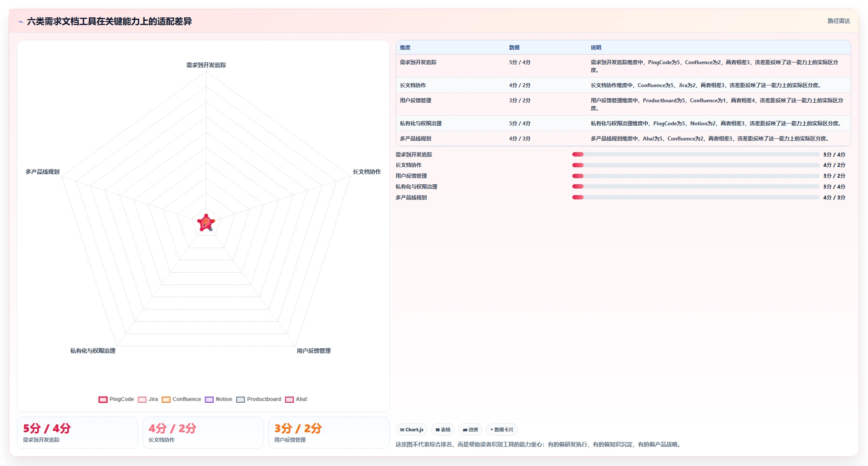868x466 pixels.
Task: Click the 3分 / 2分 value in table
Action: pyautogui.click(x=520, y=101)
